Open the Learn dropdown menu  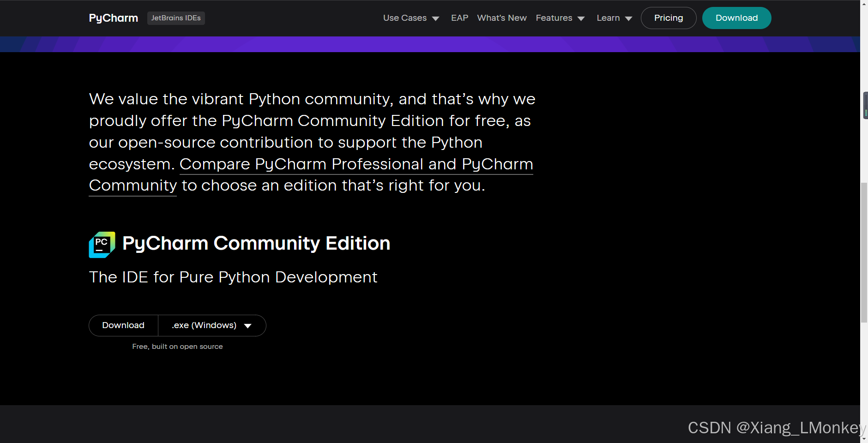pos(609,18)
